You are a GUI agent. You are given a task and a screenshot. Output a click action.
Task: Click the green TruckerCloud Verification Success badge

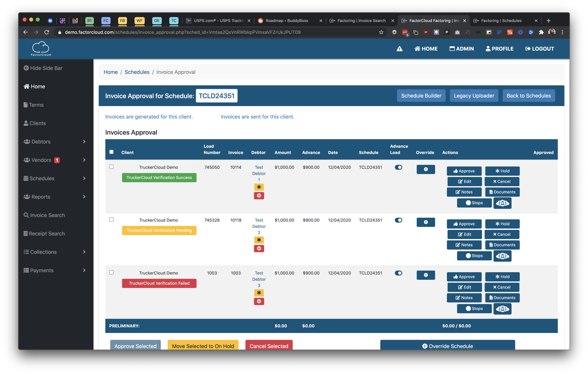(x=159, y=178)
